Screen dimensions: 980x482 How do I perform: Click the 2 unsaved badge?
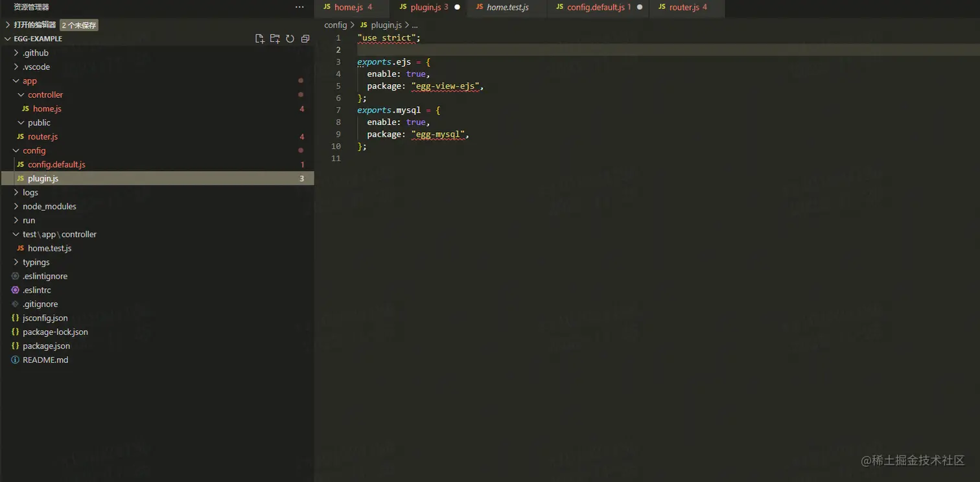(x=79, y=25)
